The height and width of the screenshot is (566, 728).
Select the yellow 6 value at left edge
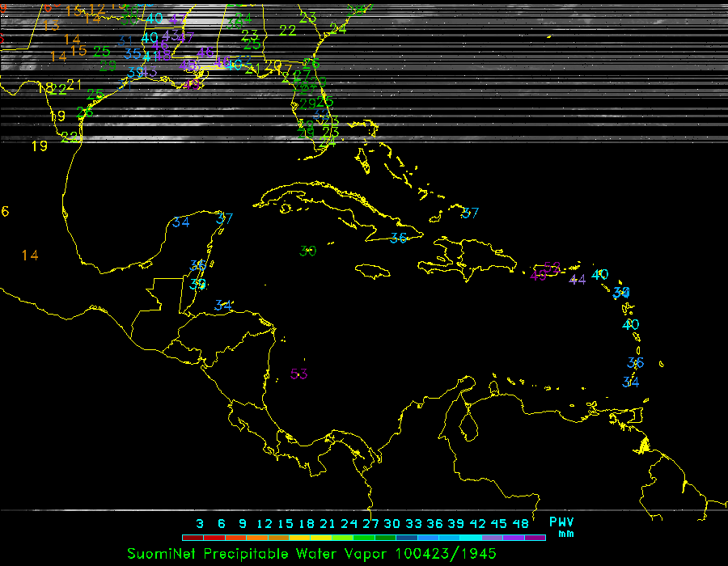[x=5, y=212]
